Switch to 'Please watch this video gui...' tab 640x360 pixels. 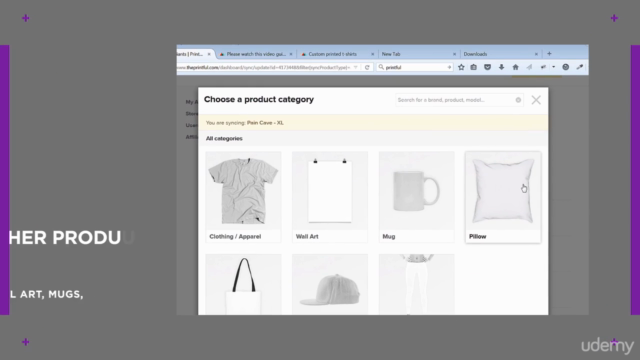tap(256, 54)
